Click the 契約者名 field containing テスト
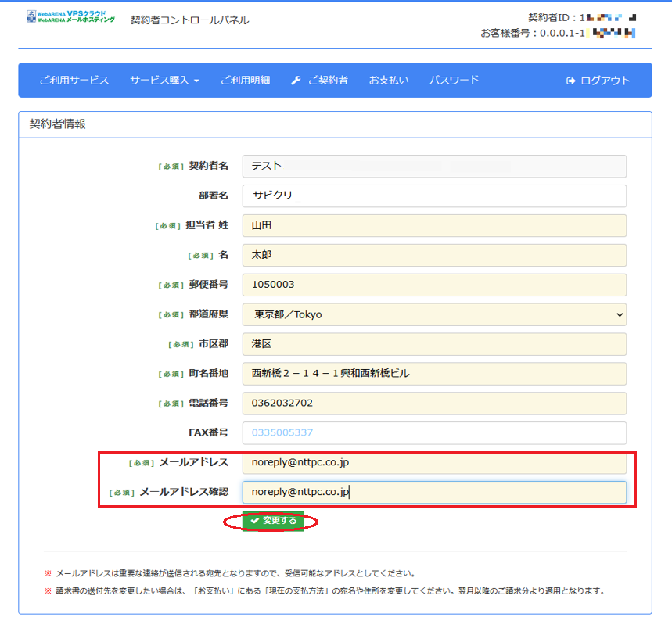This screenshot has width=672, height=617. pos(434,167)
